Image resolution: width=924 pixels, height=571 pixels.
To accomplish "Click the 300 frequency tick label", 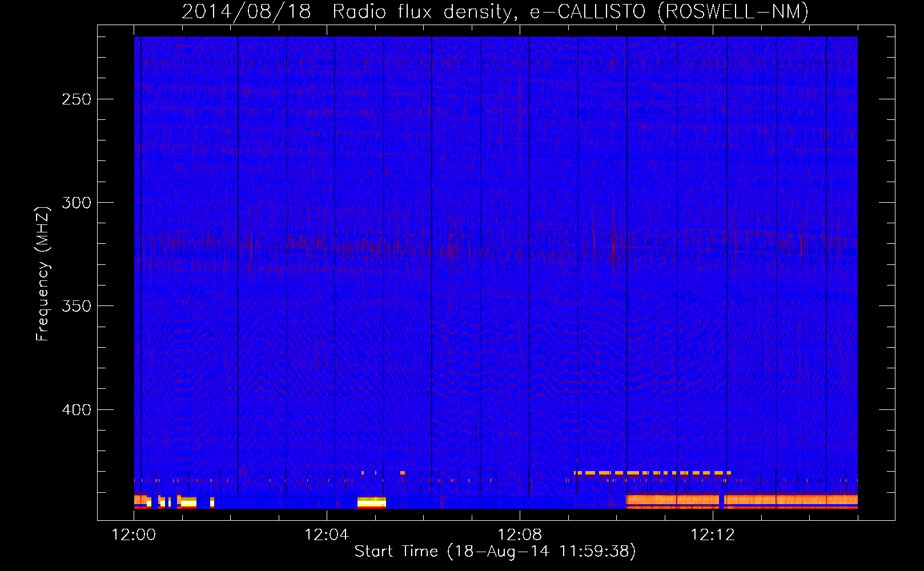I will click(x=77, y=203).
